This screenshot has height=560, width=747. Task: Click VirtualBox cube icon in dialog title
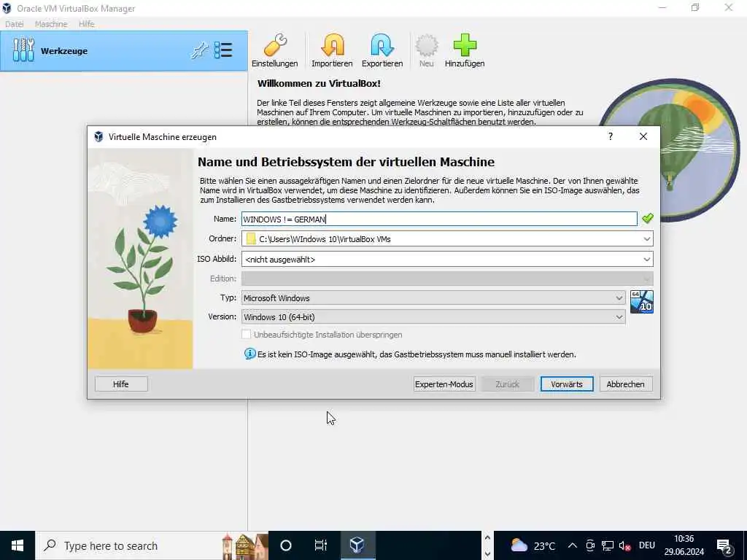(x=98, y=136)
